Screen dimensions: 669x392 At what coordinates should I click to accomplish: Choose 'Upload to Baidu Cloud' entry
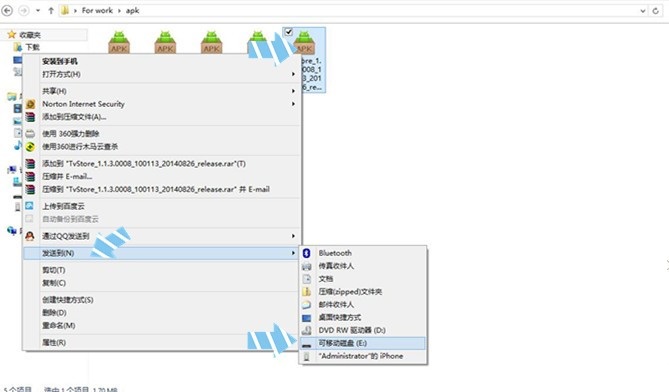162,206
